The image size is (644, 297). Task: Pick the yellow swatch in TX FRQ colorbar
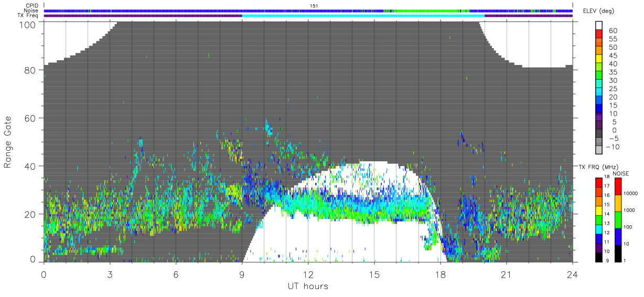click(599, 211)
